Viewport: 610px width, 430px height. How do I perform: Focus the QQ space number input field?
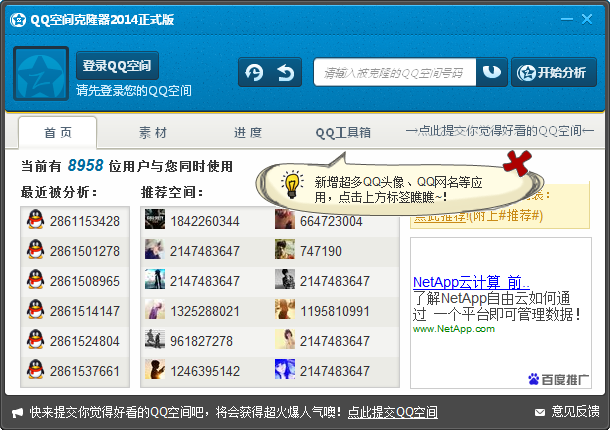point(395,72)
